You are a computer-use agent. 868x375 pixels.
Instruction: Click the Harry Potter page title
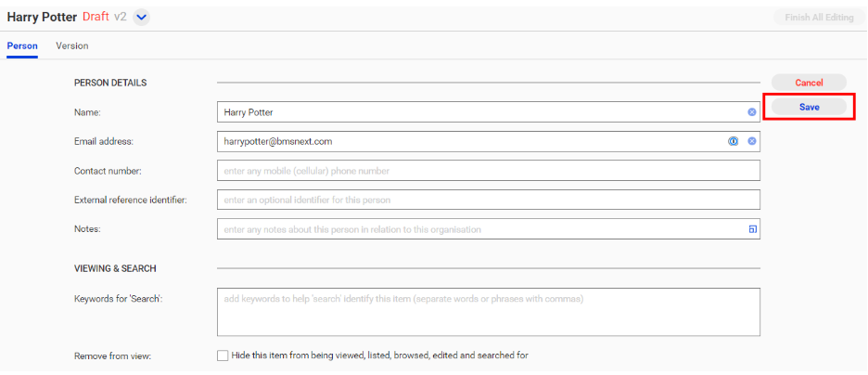click(42, 17)
